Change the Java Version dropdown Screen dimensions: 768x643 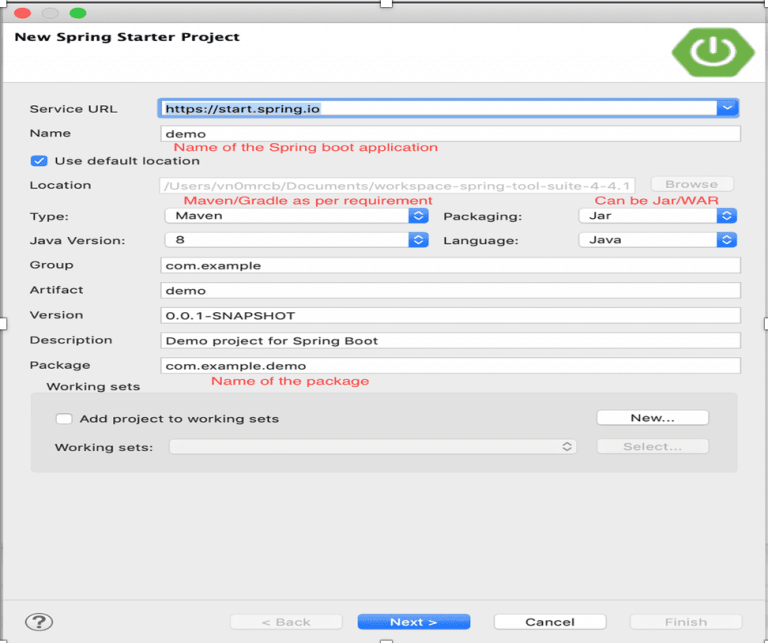(x=418, y=240)
